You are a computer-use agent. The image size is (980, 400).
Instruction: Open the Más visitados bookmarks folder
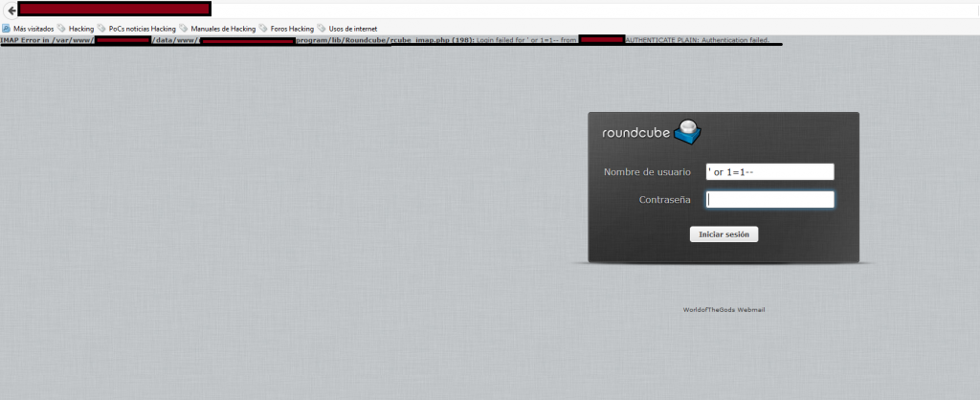[33, 29]
